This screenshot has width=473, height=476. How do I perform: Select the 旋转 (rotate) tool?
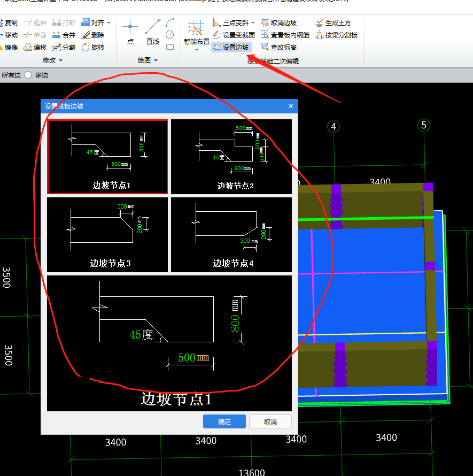tap(93, 48)
